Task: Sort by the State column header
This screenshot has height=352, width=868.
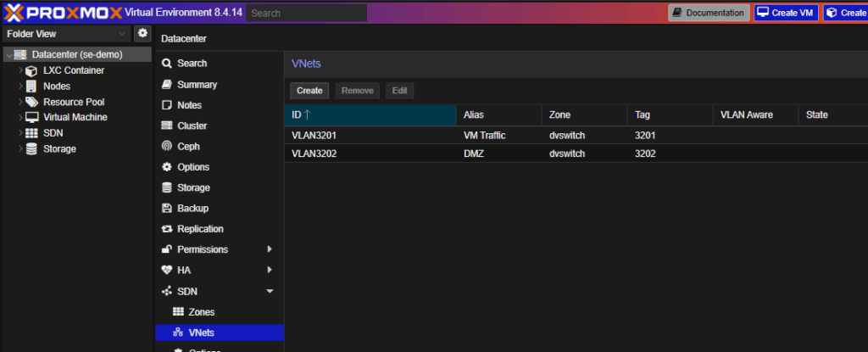Action: click(833, 115)
